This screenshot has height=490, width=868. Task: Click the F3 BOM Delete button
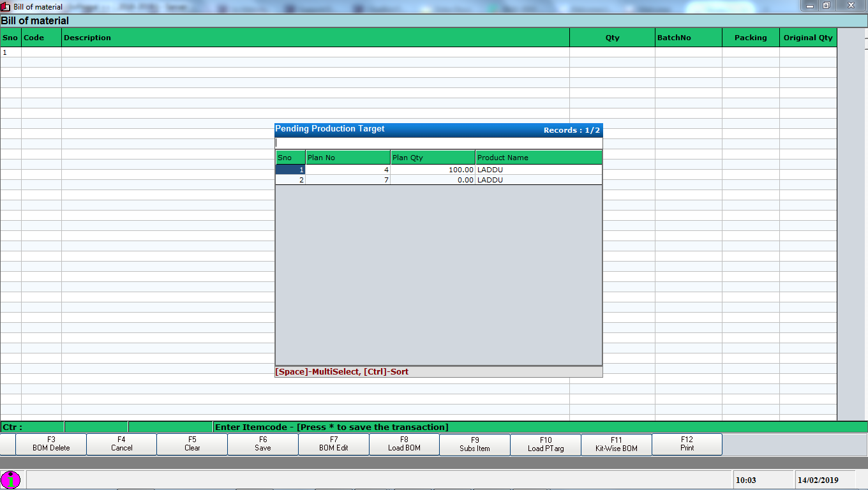[x=51, y=444]
